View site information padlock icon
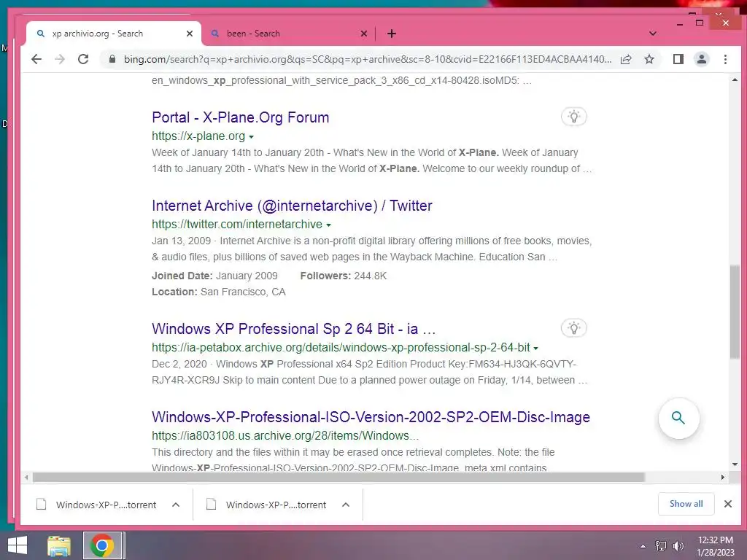This screenshot has height=560, width=747. coord(112,59)
